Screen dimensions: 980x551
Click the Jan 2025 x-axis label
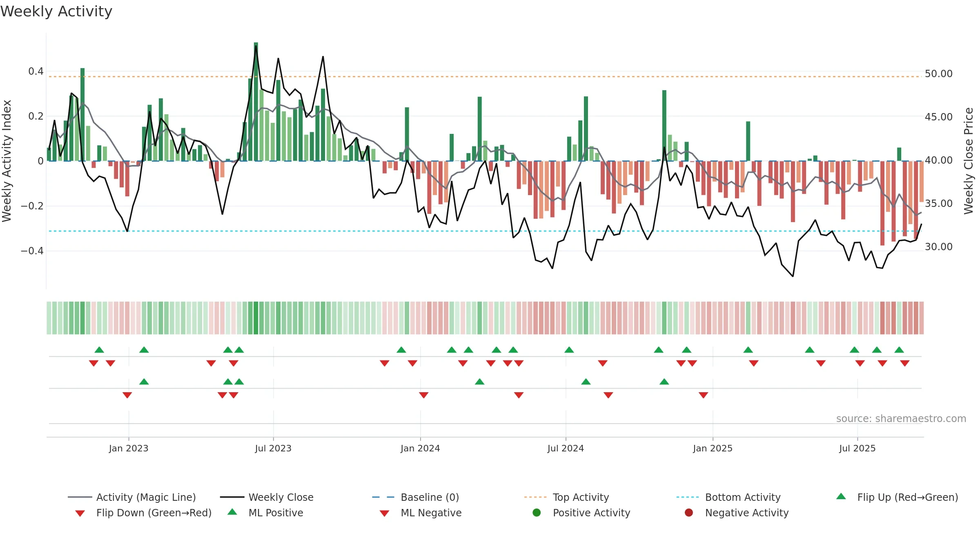pyautogui.click(x=713, y=448)
